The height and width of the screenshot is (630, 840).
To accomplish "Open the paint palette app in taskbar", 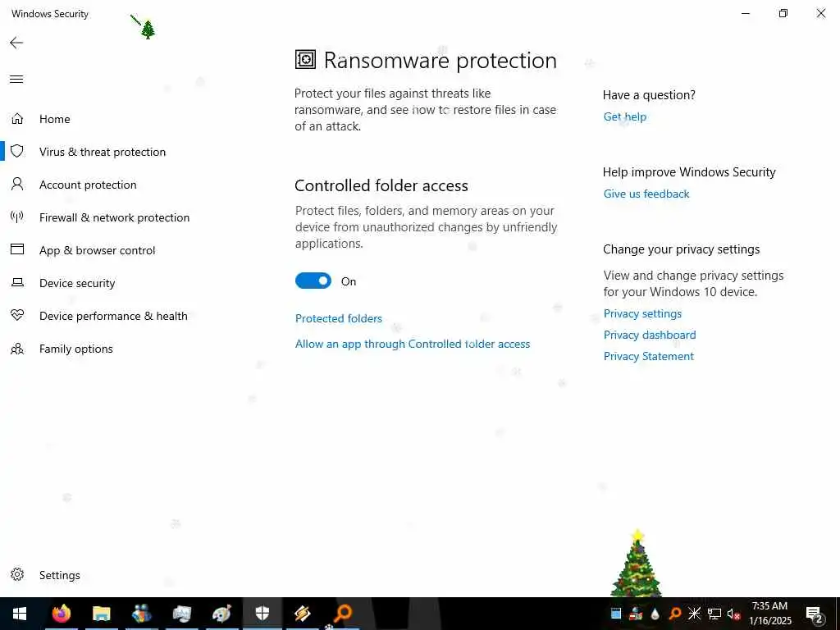I will [221, 614].
